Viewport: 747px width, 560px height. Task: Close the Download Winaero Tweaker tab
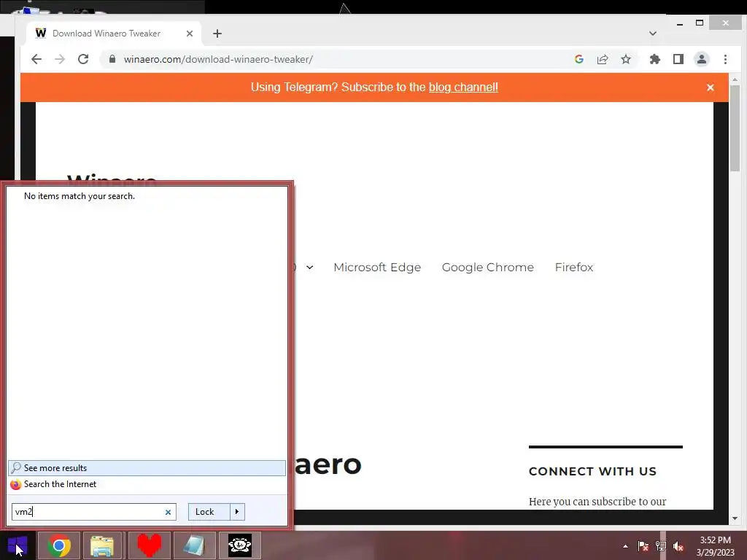point(190,34)
